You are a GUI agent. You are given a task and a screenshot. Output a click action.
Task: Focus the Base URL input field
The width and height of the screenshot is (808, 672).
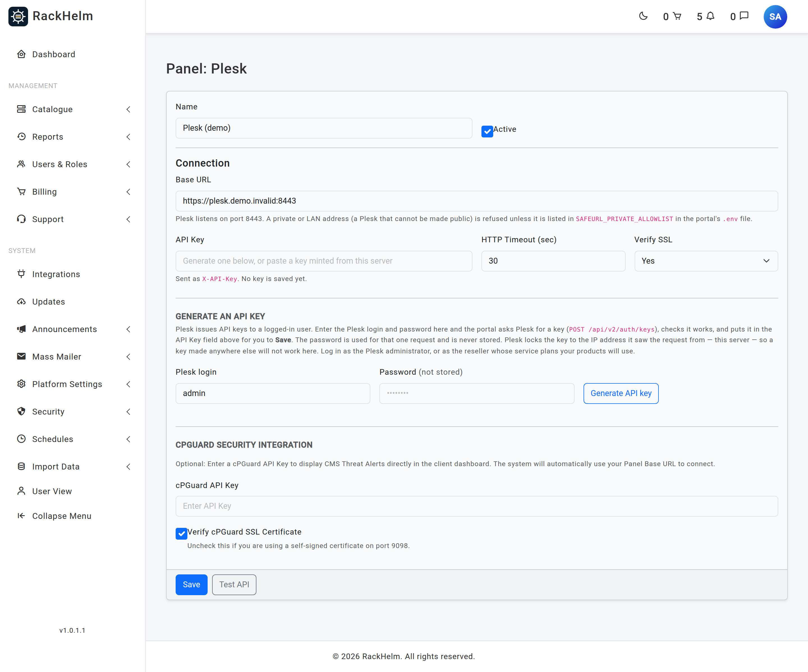coord(476,201)
